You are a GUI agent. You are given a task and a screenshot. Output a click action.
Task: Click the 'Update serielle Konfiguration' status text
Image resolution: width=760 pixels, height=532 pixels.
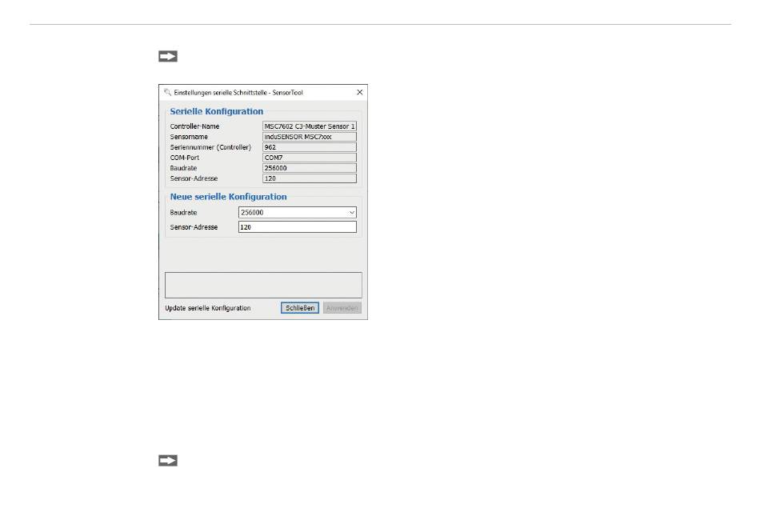(208, 308)
